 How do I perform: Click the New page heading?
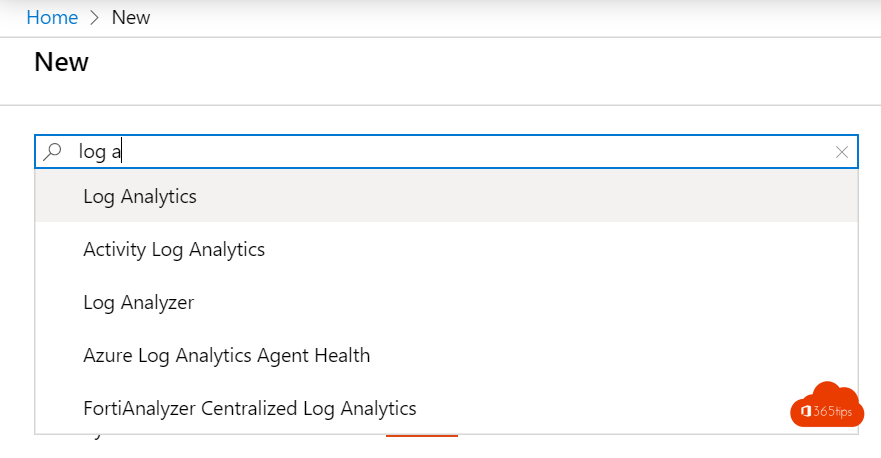pos(61,62)
